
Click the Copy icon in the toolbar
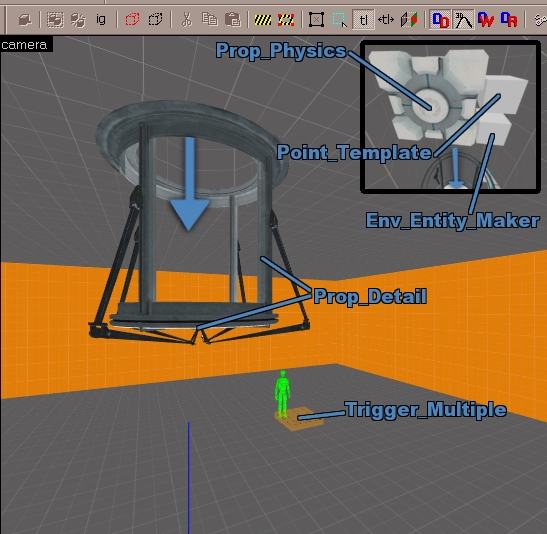coord(210,20)
